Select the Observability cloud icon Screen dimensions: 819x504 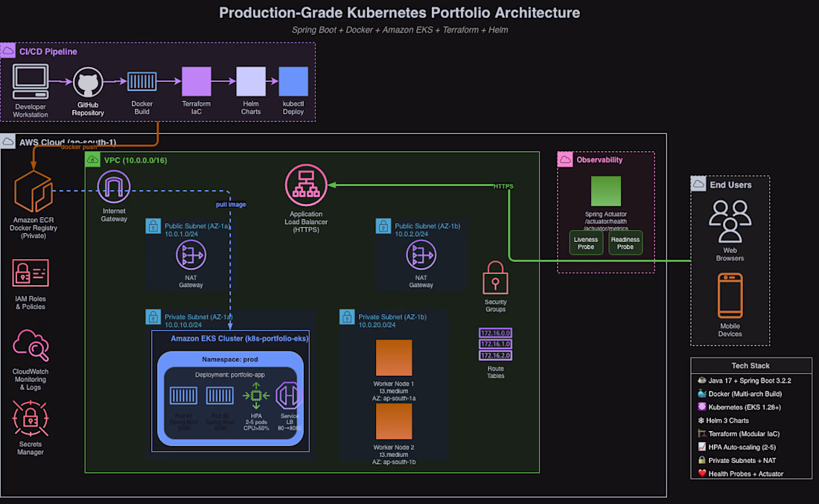pos(565,159)
